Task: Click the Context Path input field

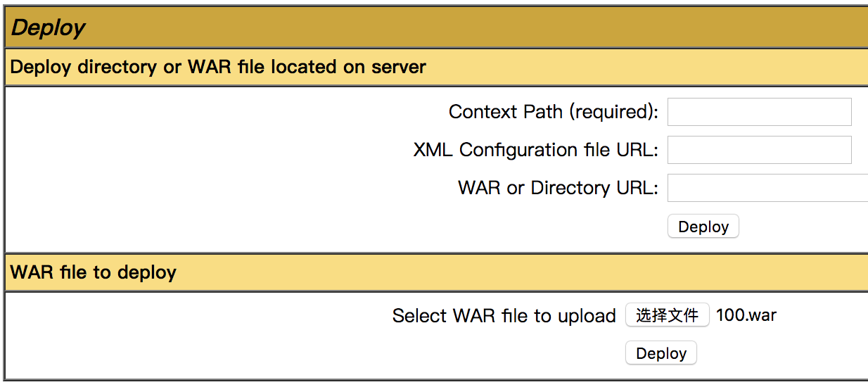Action: (759, 112)
